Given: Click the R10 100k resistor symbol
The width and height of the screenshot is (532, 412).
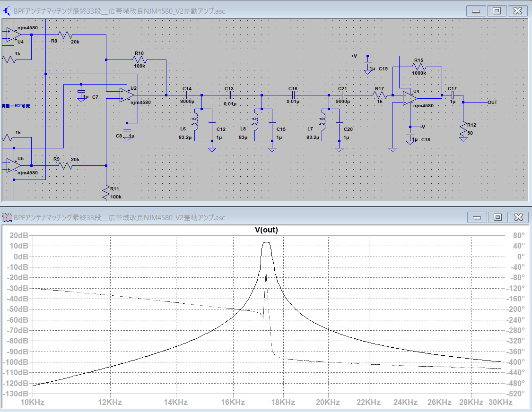Looking at the screenshot, I should [x=140, y=60].
